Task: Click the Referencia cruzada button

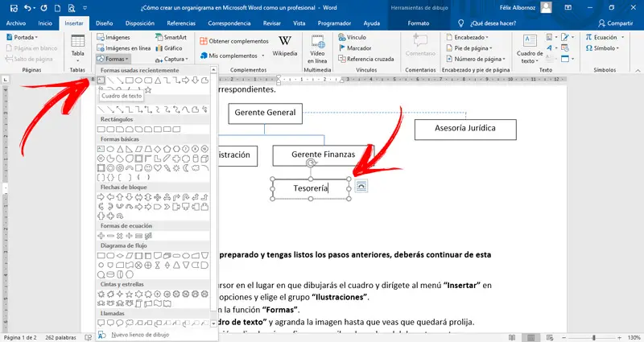Action: pos(366,59)
